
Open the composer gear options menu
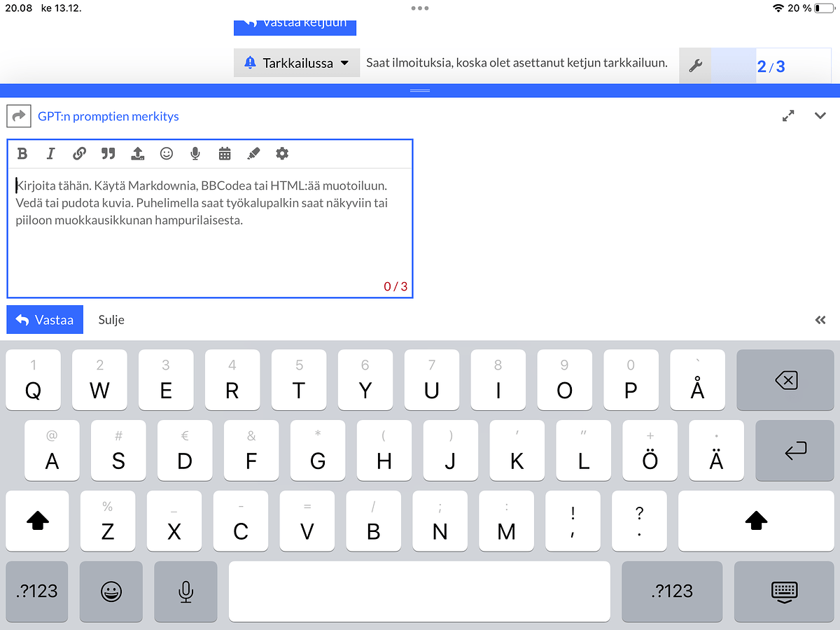tap(282, 154)
